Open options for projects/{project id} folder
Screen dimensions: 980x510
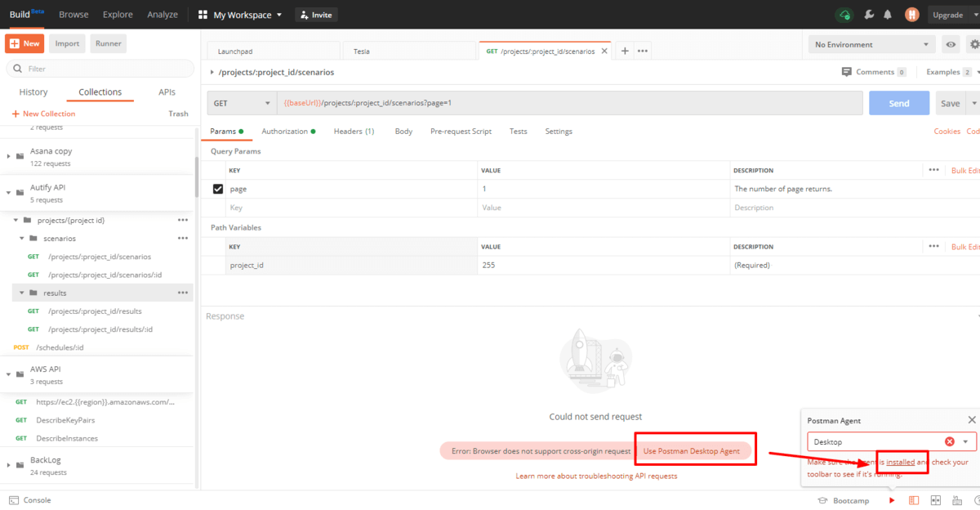[x=183, y=220]
